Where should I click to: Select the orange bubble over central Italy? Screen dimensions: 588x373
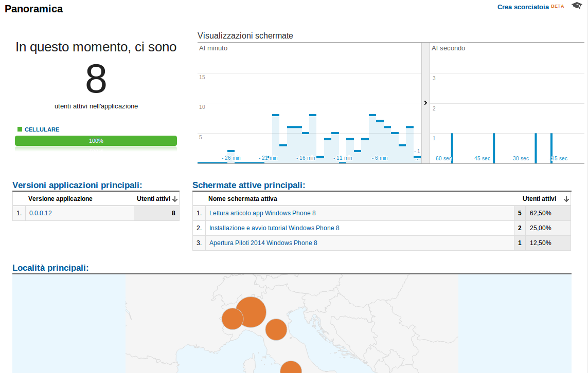click(276, 330)
